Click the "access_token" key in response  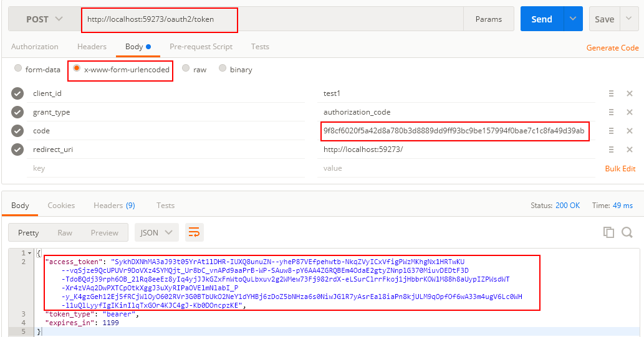[74, 262]
